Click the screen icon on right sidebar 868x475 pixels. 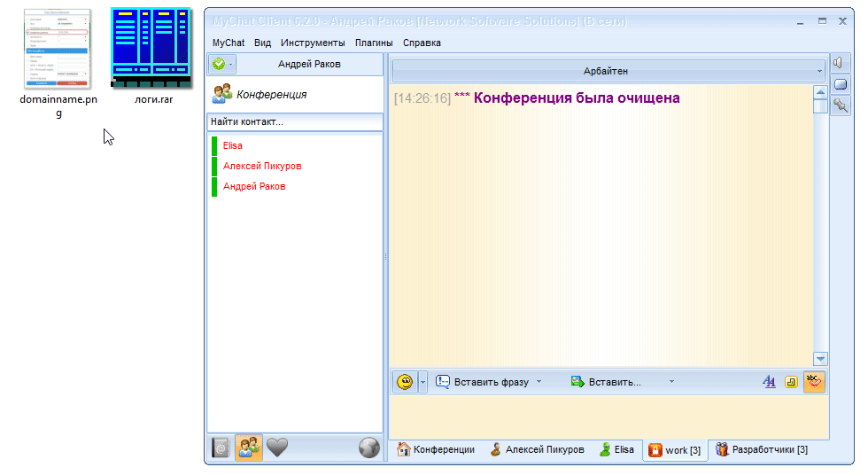click(841, 84)
